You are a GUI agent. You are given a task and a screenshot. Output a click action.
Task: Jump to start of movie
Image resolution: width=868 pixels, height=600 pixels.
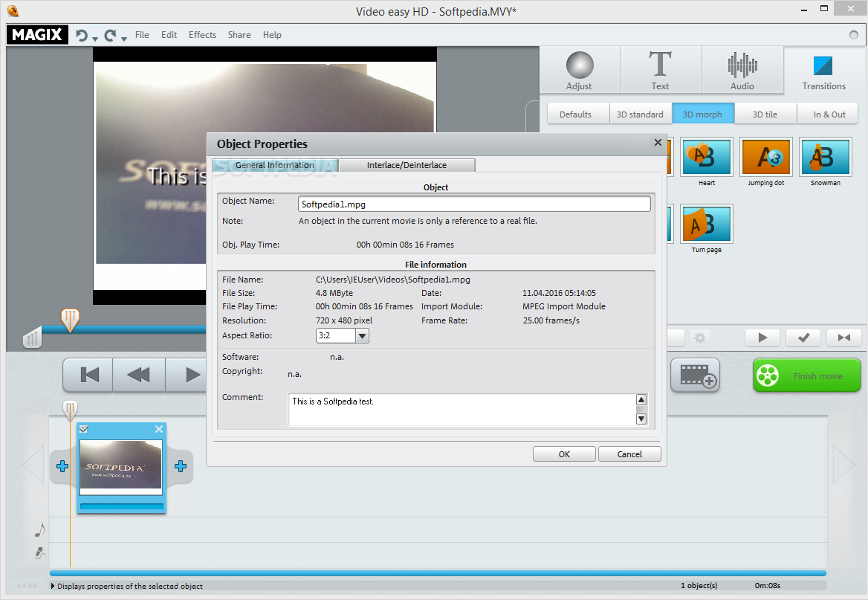coord(88,375)
